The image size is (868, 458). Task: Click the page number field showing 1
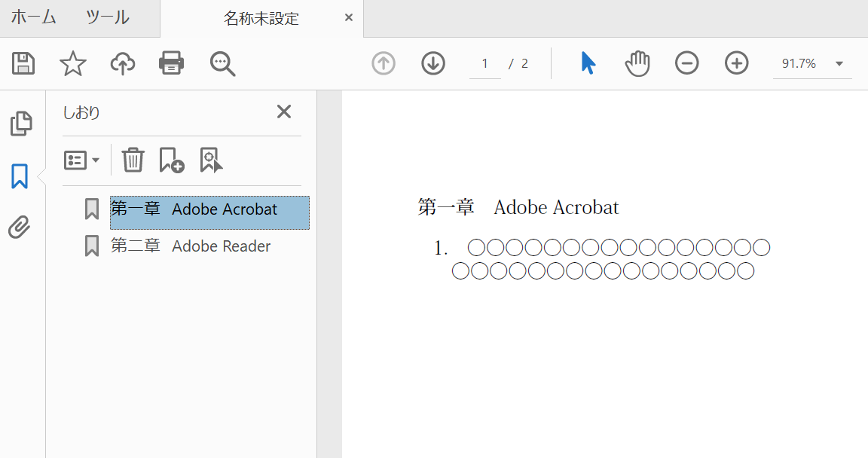click(x=485, y=63)
